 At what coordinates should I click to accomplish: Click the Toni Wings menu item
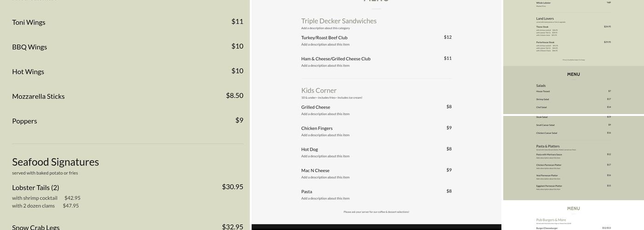click(29, 23)
